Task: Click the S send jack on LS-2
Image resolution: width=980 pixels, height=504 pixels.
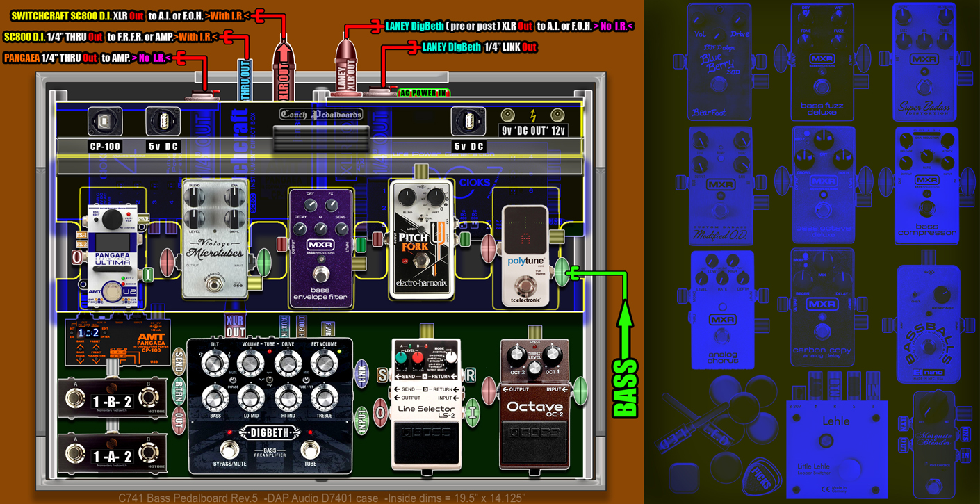Action: pyautogui.click(x=382, y=375)
